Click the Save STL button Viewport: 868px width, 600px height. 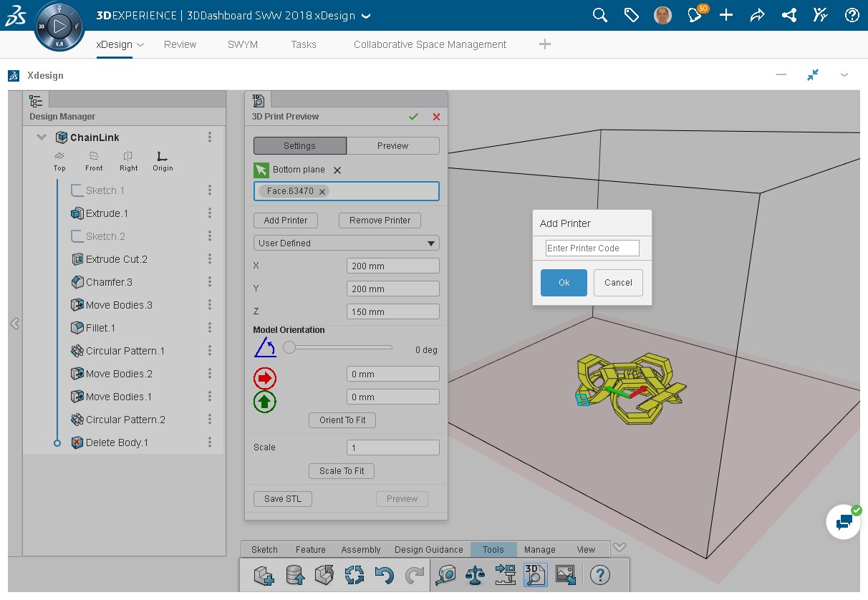(x=283, y=499)
